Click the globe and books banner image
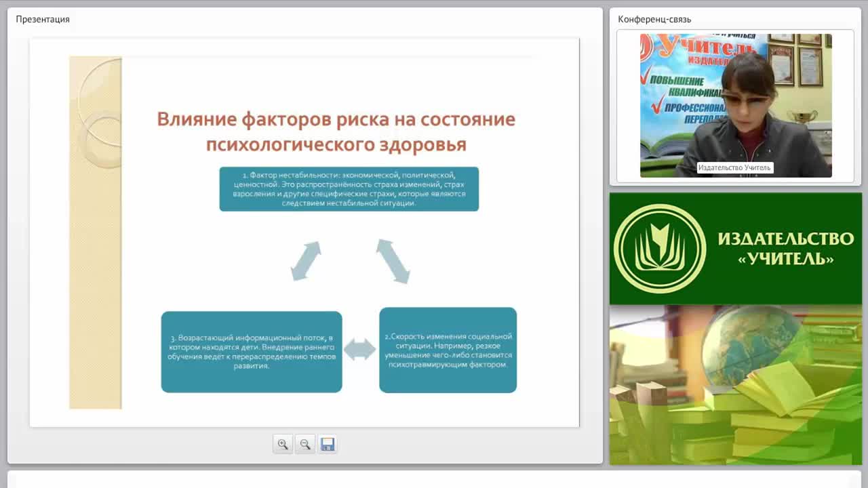The height and width of the screenshot is (488, 868). click(x=736, y=384)
